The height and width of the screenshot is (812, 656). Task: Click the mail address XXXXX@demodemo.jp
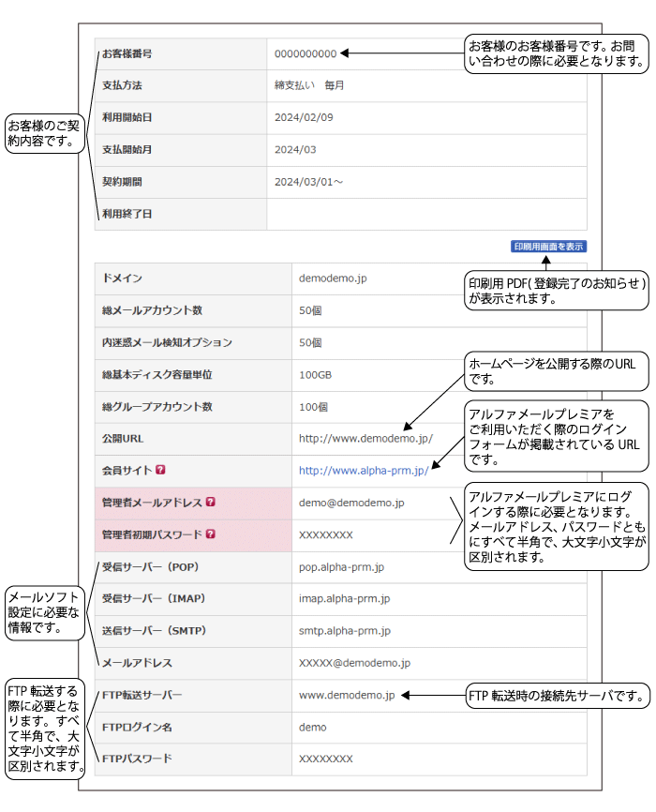click(354, 663)
